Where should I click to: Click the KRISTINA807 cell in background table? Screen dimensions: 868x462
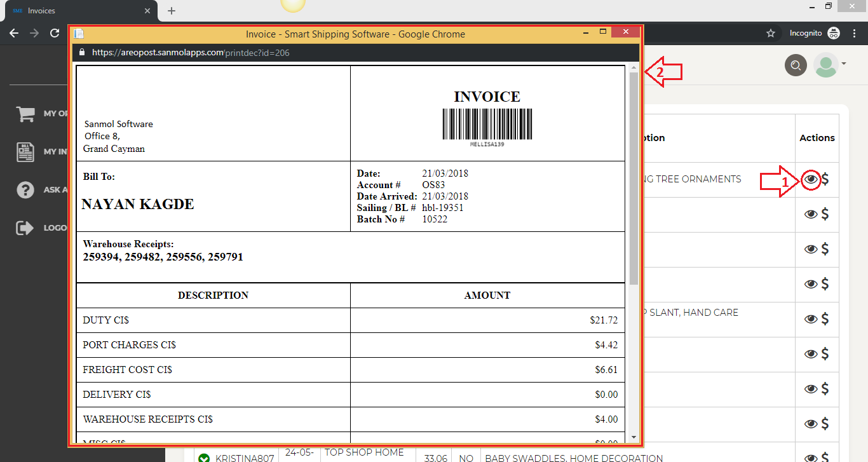tap(245, 458)
